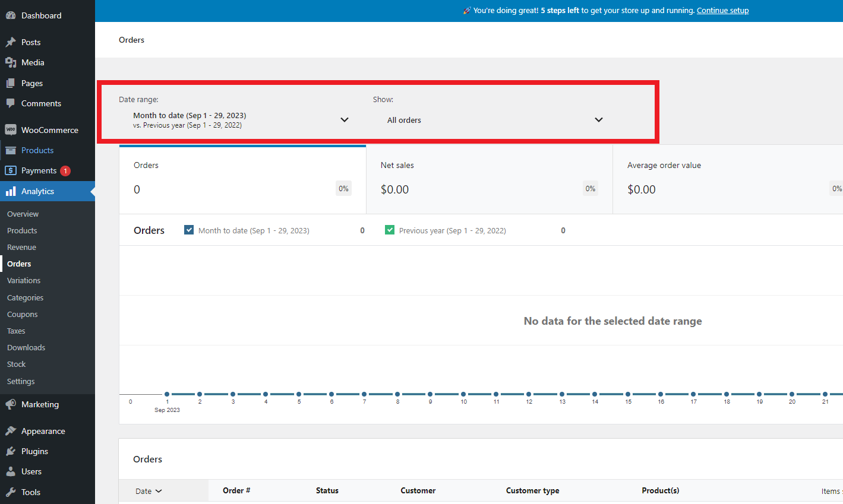Open Analytics Settings from the submenu

coord(20,381)
